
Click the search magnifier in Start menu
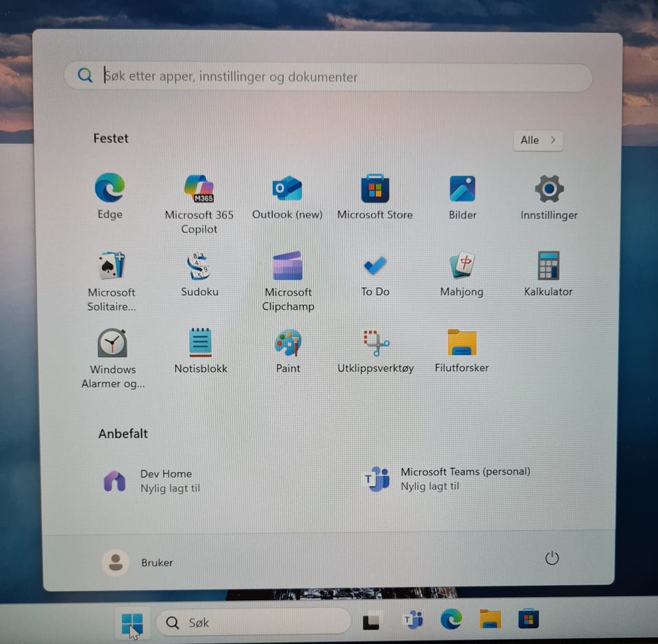point(85,75)
